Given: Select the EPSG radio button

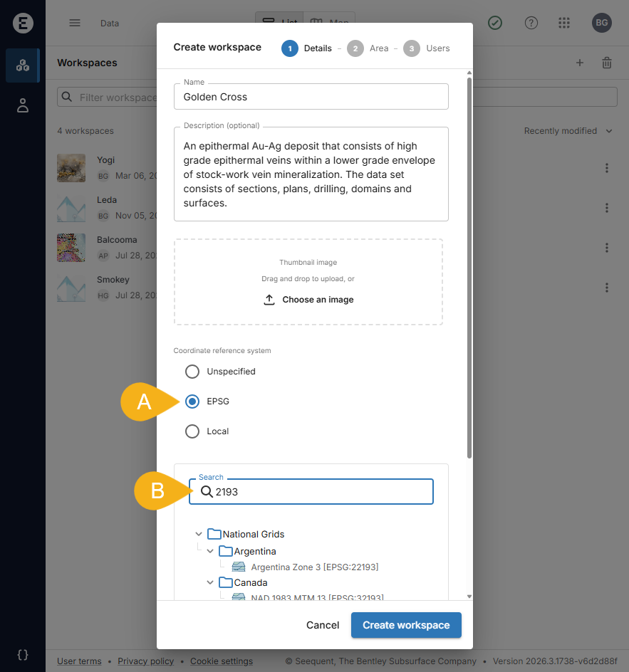Looking at the screenshot, I should tap(192, 401).
